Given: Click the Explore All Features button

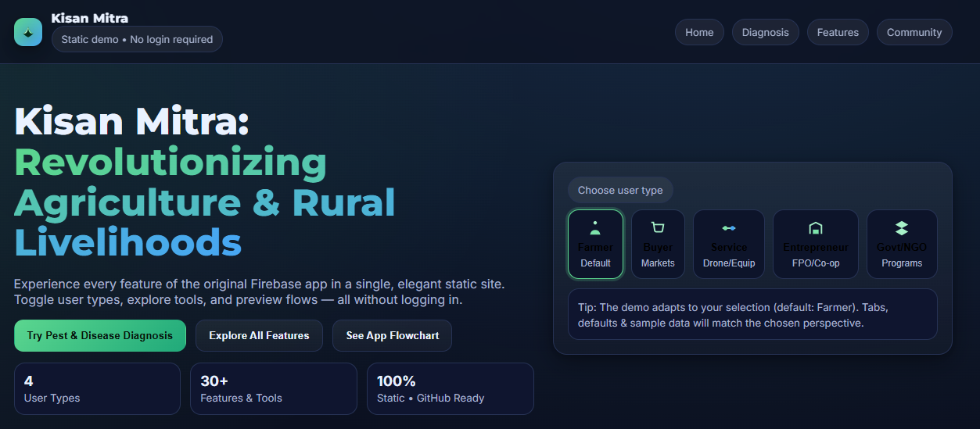Looking at the screenshot, I should tap(259, 335).
